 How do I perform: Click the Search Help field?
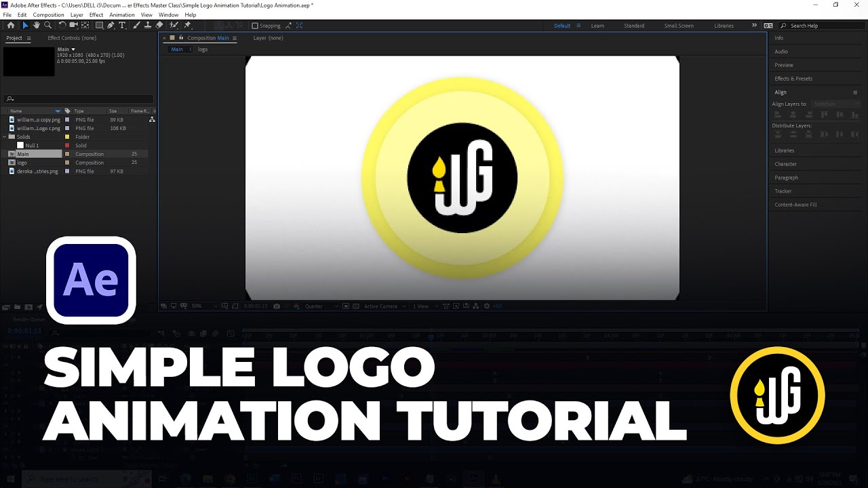click(821, 26)
